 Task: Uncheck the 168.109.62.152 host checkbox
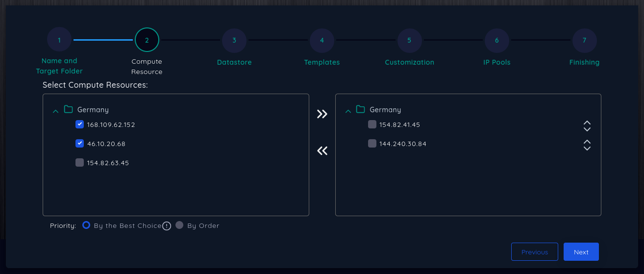[79, 125]
